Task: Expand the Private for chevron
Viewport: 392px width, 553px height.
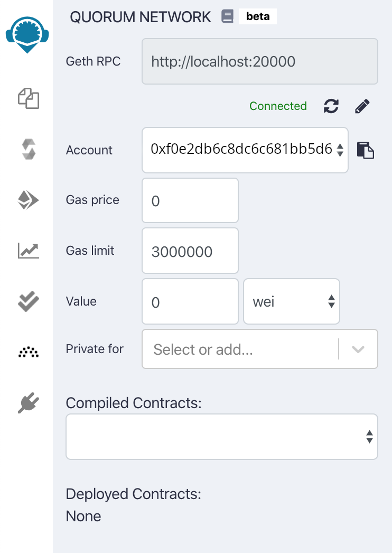Action: [x=358, y=349]
